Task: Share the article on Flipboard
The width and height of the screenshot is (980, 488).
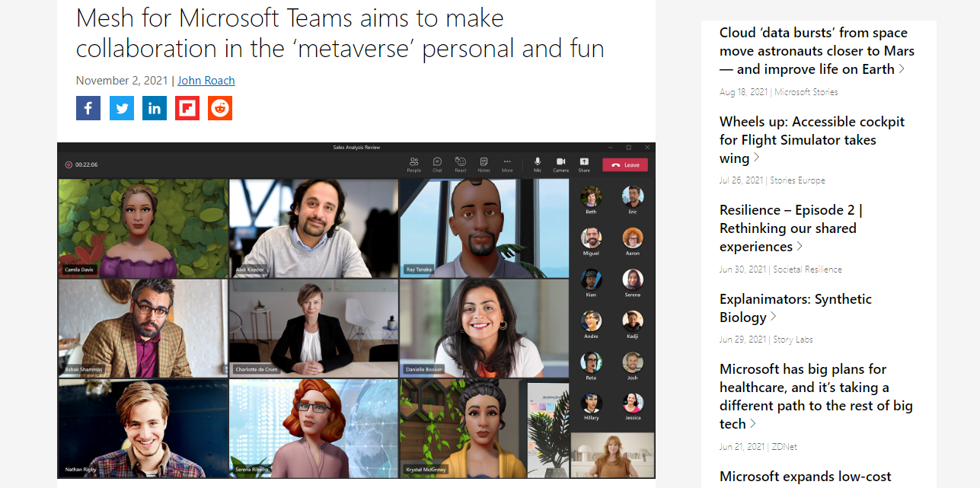Action: 187,108
